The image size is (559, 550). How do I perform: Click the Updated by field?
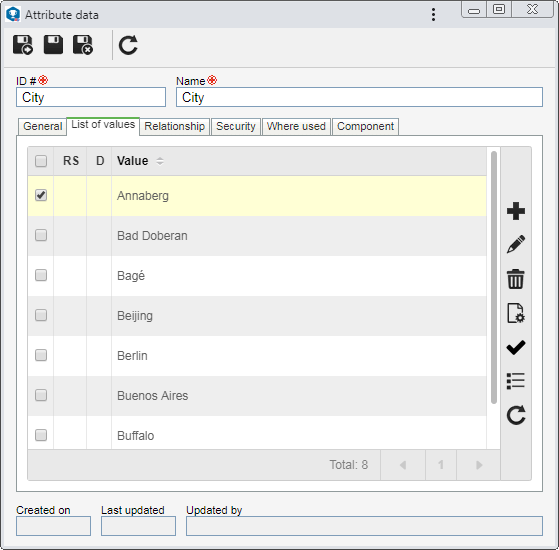point(364,526)
